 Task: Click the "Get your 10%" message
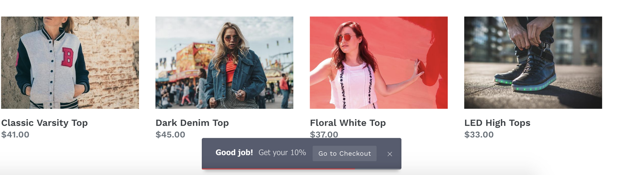click(282, 153)
